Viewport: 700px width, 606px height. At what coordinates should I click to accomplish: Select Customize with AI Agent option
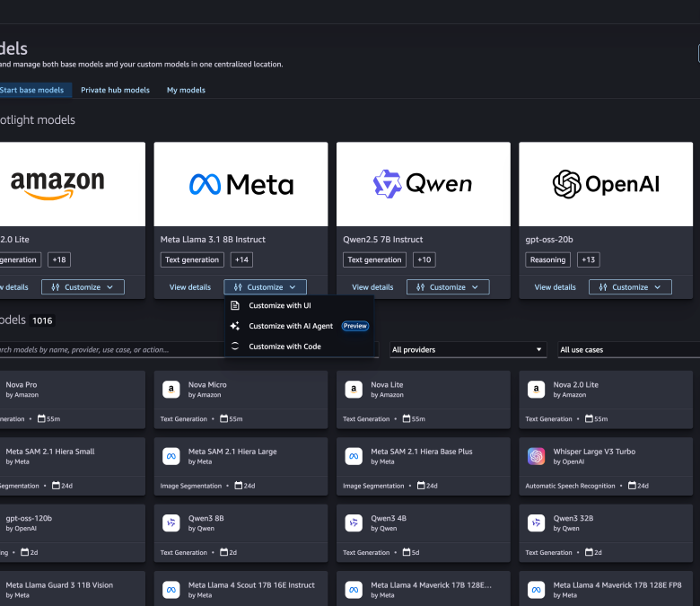coord(290,326)
